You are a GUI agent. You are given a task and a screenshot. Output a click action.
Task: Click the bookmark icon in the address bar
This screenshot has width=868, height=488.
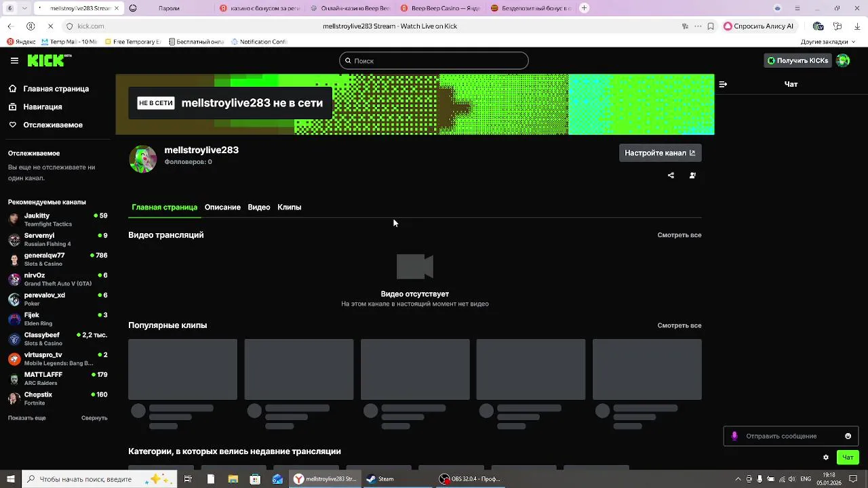[711, 26]
